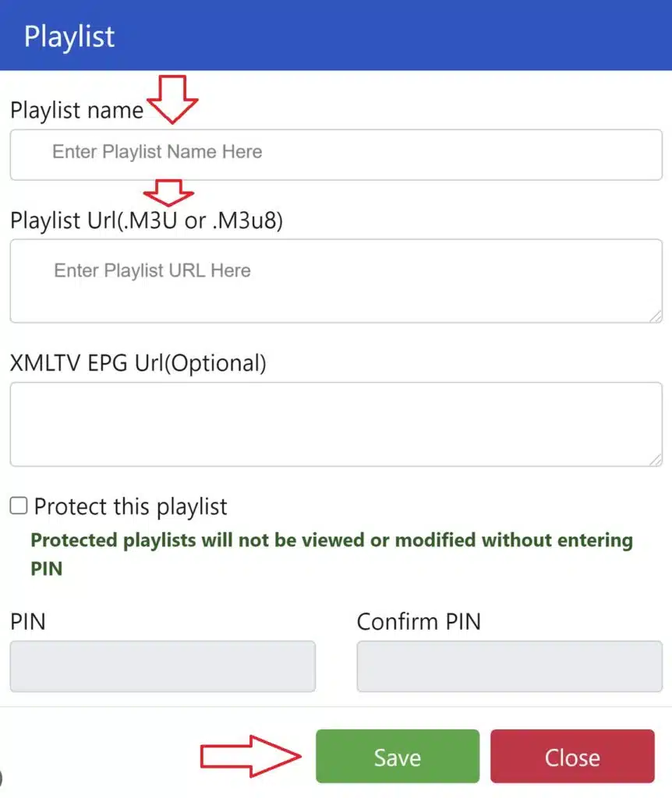Click the Playlist title in blue header
The height and width of the screenshot is (798, 672).
(x=69, y=37)
